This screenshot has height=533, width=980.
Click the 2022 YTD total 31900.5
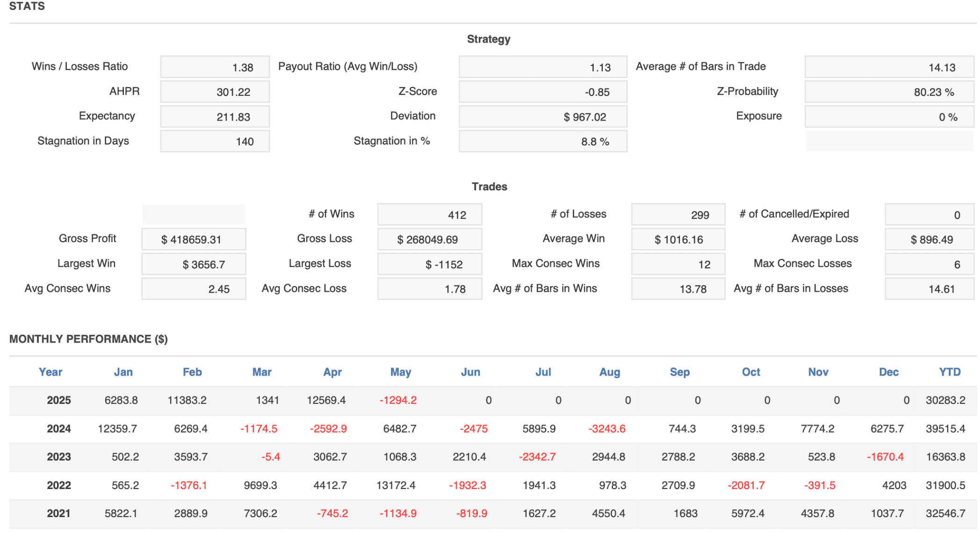945,485
